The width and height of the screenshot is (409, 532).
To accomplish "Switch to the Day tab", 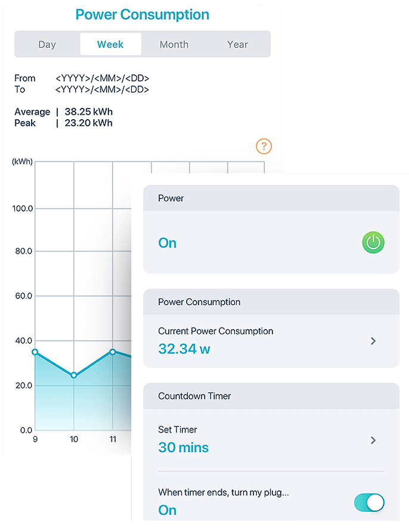I will [47, 45].
